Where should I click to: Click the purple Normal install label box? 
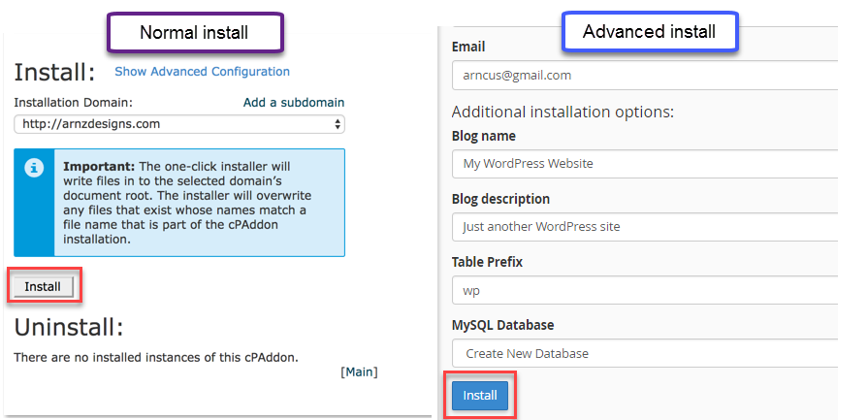point(194,33)
